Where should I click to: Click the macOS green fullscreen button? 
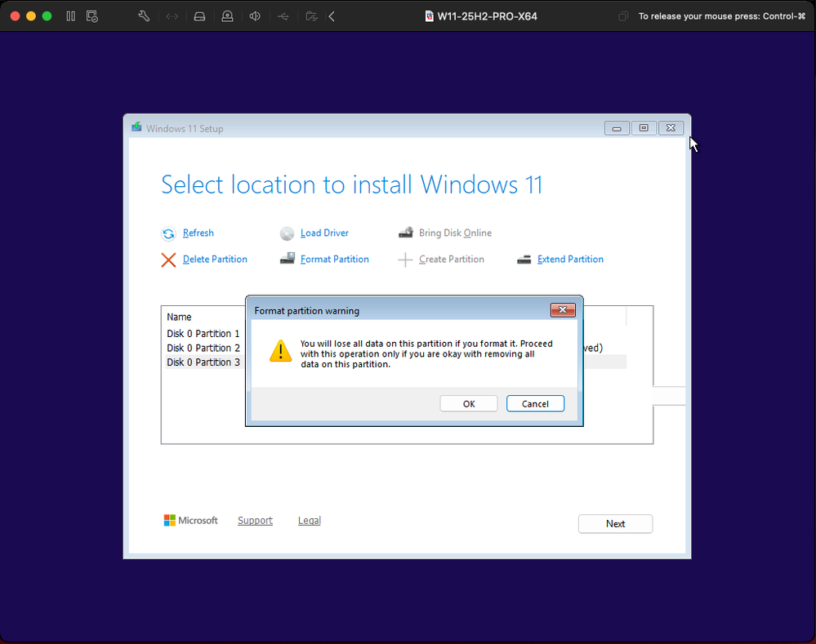[47, 16]
